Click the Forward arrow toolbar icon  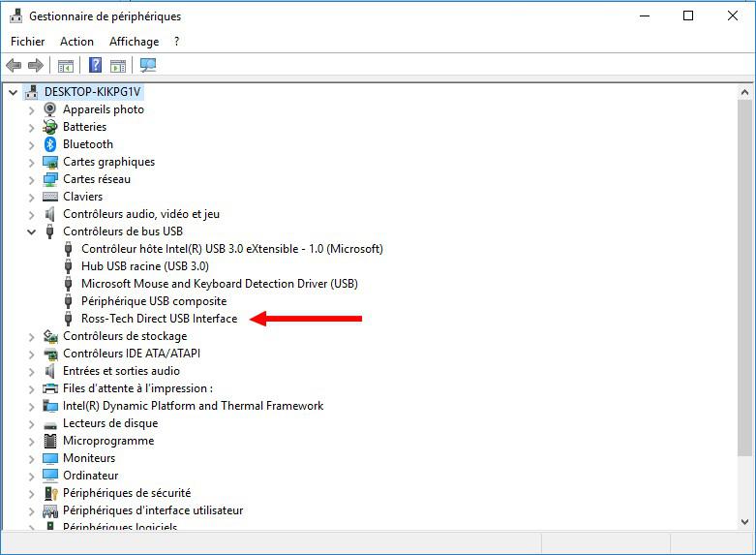[x=36, y=65]
